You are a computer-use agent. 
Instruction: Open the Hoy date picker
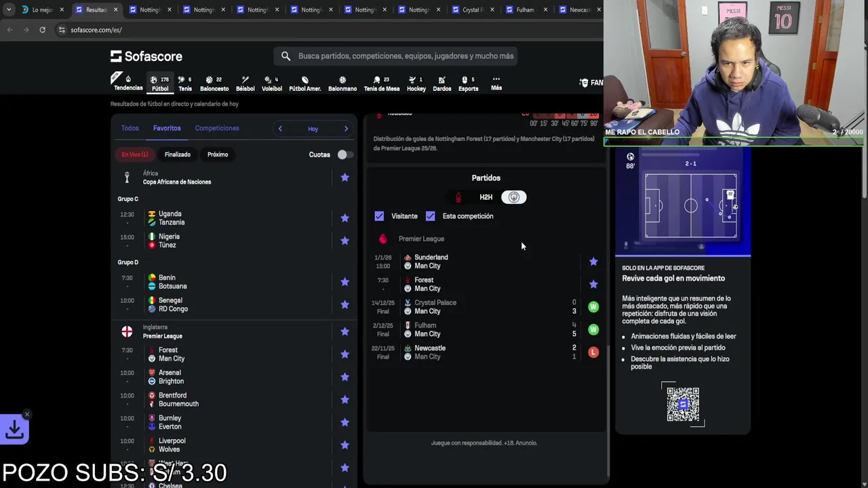313,129
